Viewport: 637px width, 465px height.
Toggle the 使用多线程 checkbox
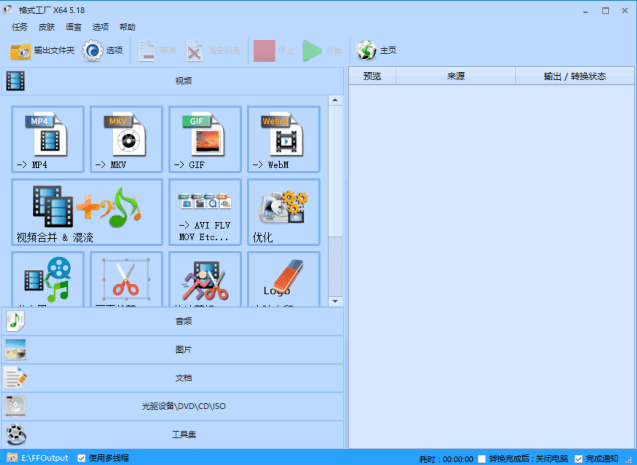tap(82, 458)
